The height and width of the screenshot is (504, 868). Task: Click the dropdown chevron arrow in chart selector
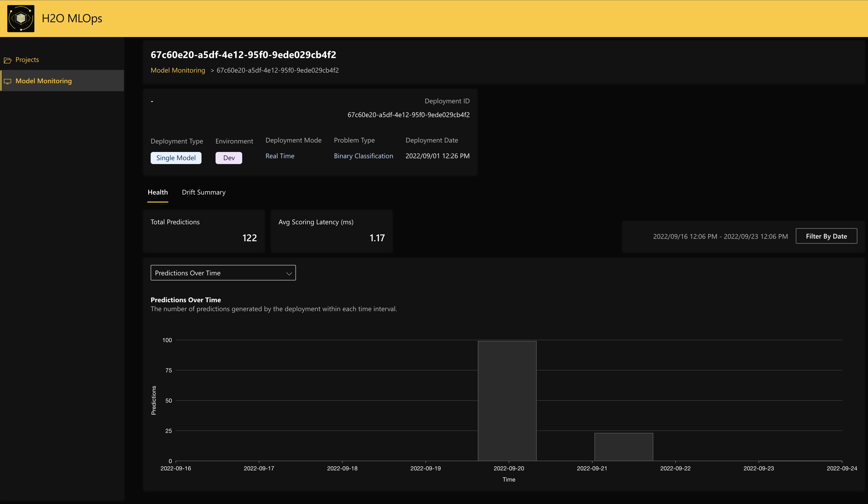[289, 273]
